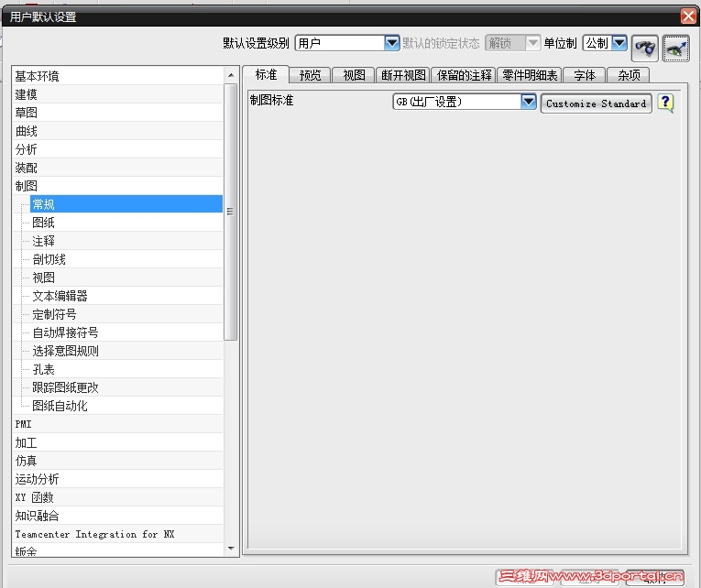The image size is (701, 588).
Task: Select 加工 in the category list
Action: (x=117, y=442)
